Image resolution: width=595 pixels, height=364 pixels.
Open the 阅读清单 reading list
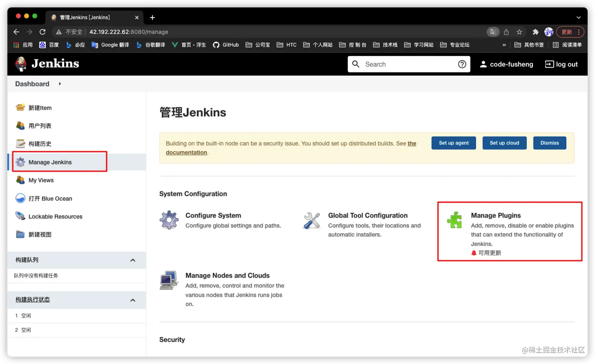tap(567, 45)
